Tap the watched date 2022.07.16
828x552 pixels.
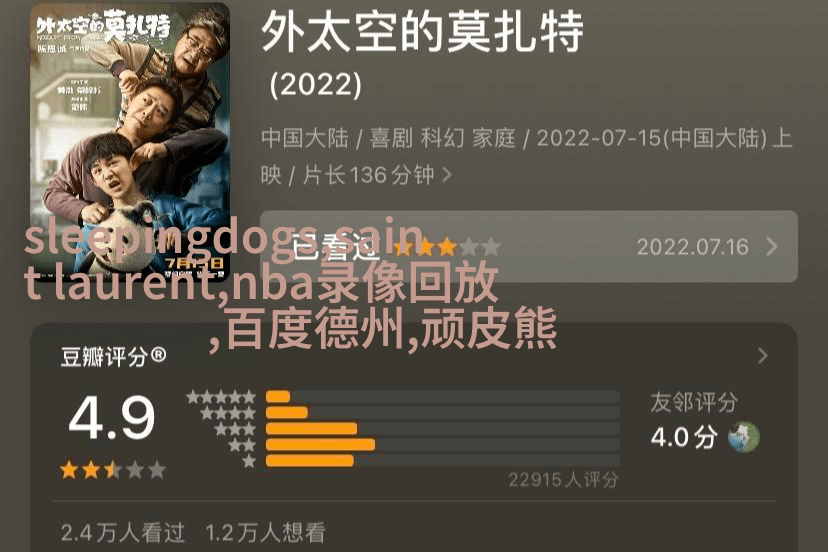[692, 247]
